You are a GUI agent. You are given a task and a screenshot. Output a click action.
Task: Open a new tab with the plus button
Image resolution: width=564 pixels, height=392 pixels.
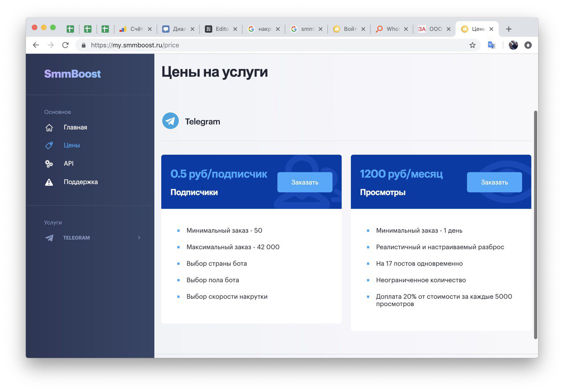click(508, 29)
